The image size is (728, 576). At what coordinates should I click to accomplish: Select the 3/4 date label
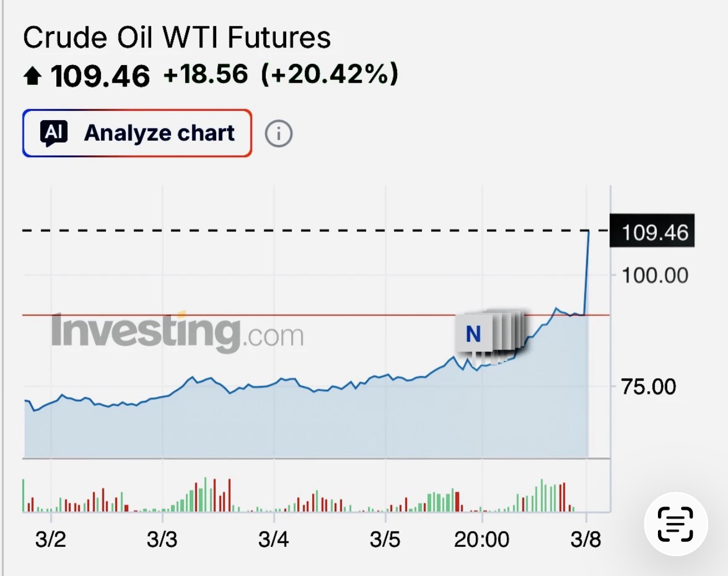pos(274,539)
